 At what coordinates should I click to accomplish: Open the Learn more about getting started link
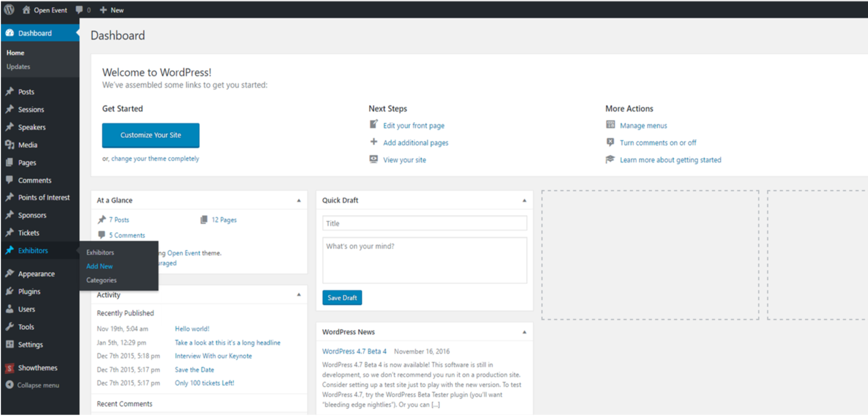(670, 160)
